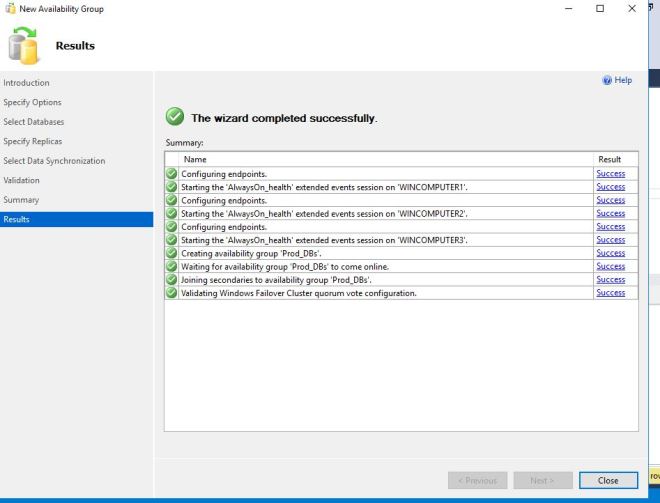
Task: Maximize the New Availability Group window
Action: pyautogui.click(x=600, y=9)
